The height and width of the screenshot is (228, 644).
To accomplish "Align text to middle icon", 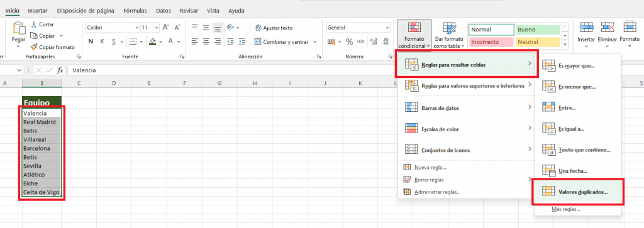I will (x=206, y=28).
